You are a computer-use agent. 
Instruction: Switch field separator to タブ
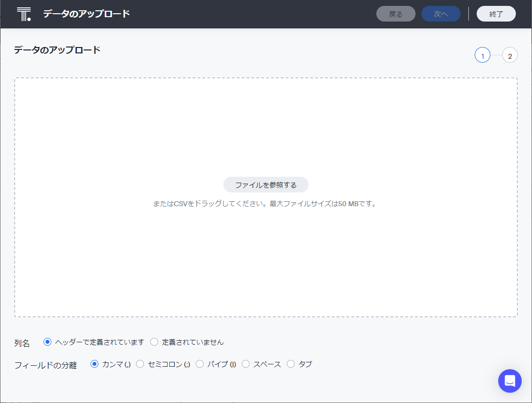click(291, 364)
